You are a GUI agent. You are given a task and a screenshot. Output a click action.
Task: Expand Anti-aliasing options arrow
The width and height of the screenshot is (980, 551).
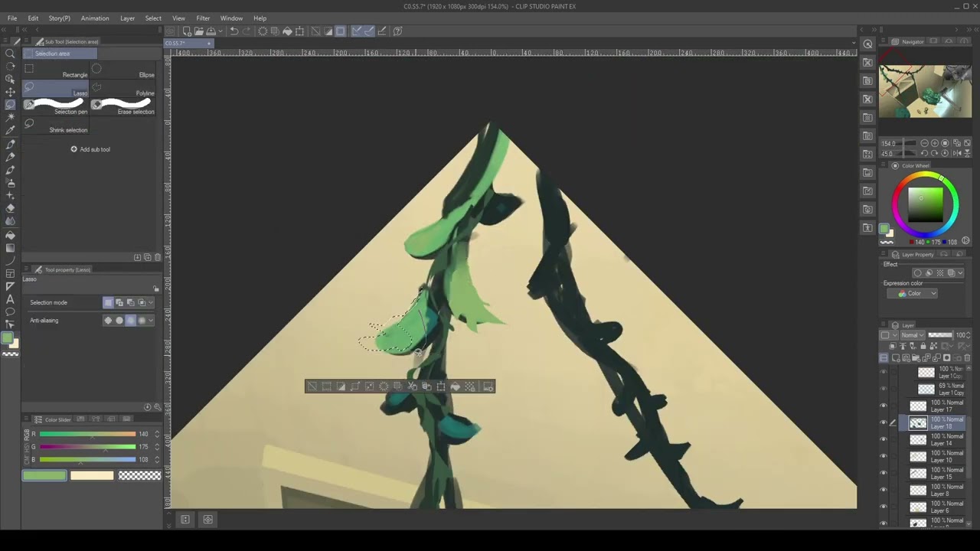click(150, 321)
